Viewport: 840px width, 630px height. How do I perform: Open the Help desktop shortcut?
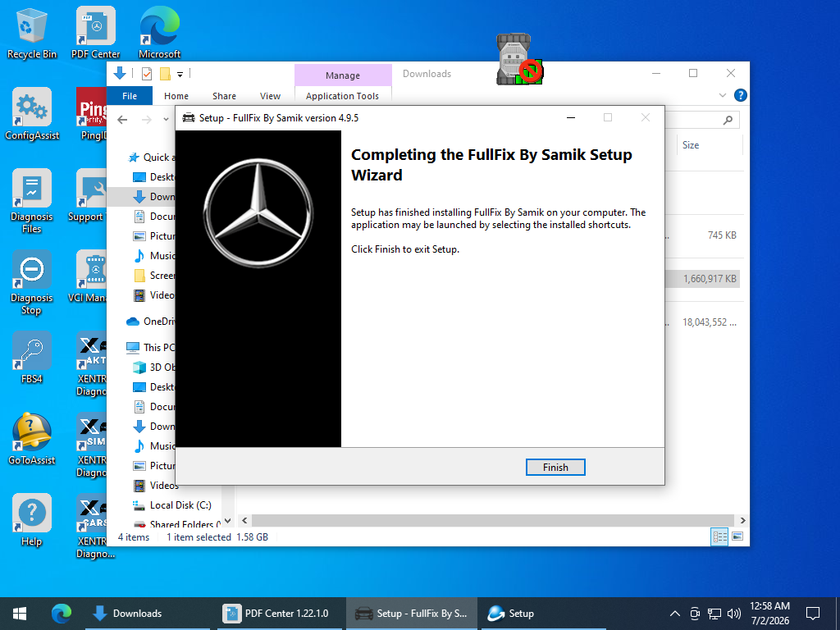[x=32, y=520]
